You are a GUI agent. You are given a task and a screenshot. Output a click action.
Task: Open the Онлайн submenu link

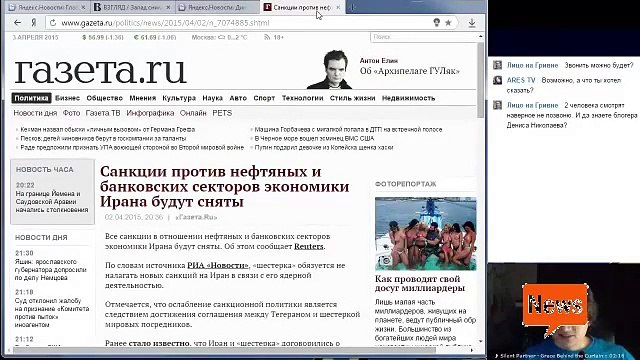pos(193,113)
